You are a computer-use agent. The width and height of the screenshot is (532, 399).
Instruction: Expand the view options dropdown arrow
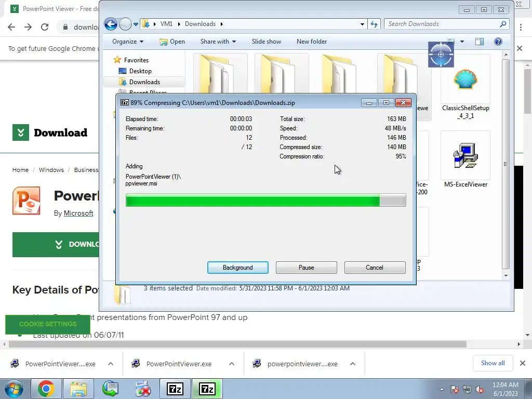[462, 42]
